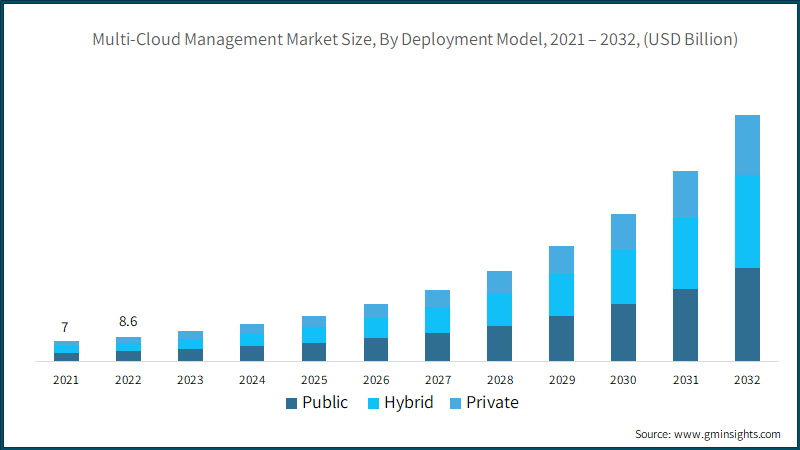
Task: Click the Hybrid segment of the 2030 bar
Action: pos(623,277)
